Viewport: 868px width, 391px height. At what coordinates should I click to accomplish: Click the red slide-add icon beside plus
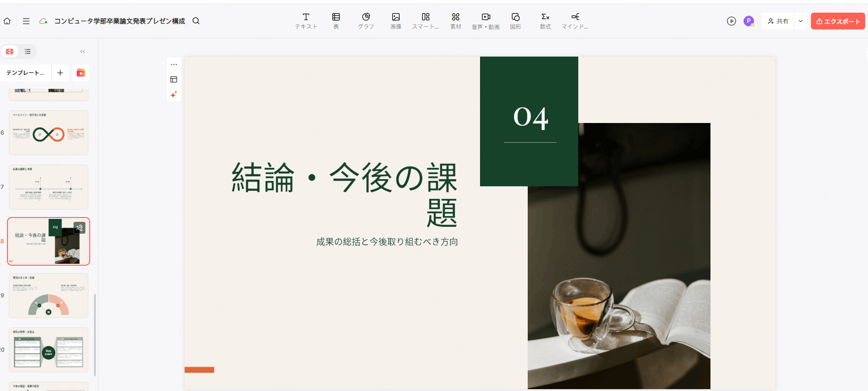(81, 73)
